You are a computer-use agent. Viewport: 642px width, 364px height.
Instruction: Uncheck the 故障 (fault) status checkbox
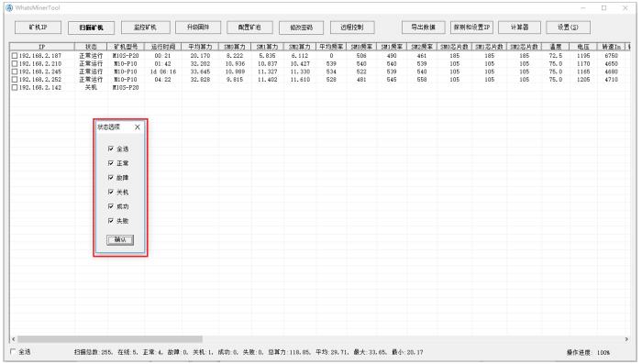pos(111,177)
